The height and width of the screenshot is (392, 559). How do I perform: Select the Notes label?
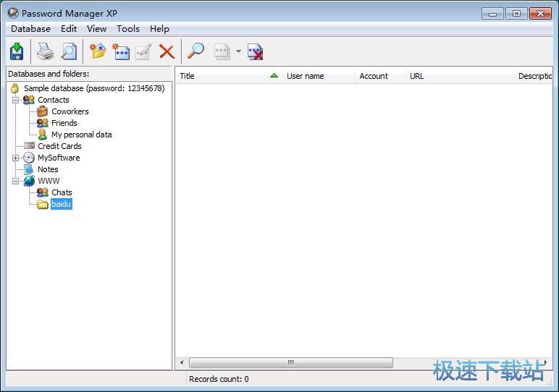coord(48,169)
